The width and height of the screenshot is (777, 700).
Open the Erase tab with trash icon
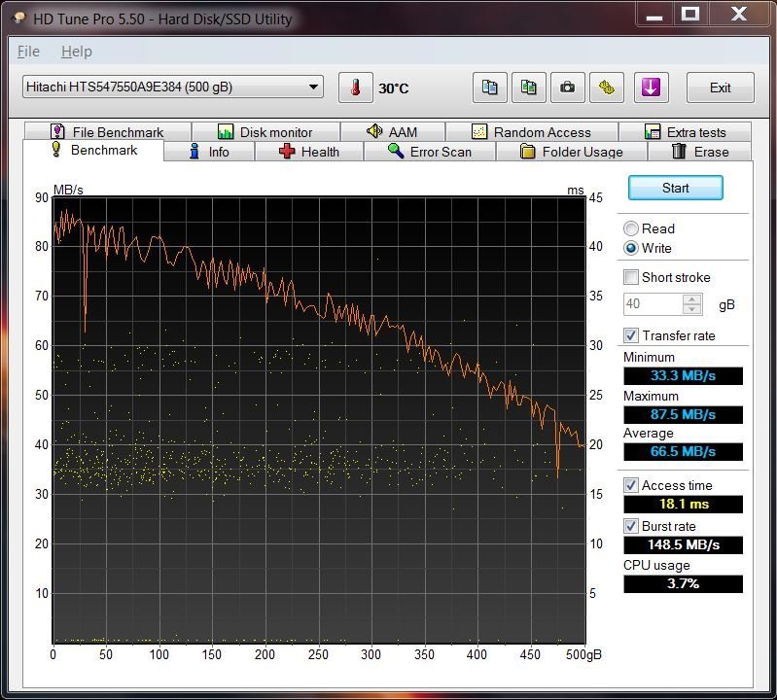pos(701,152)
